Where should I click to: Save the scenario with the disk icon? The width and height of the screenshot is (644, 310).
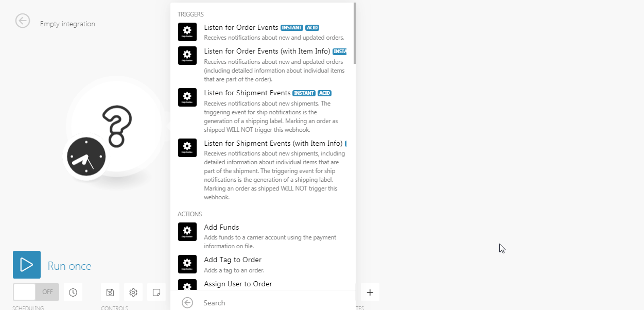(x=110, y=292)
